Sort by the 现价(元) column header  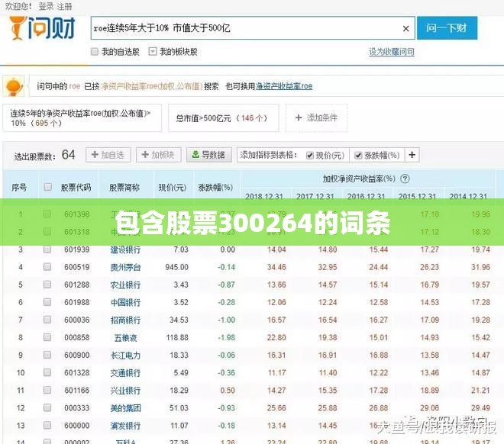coord(173,187)
